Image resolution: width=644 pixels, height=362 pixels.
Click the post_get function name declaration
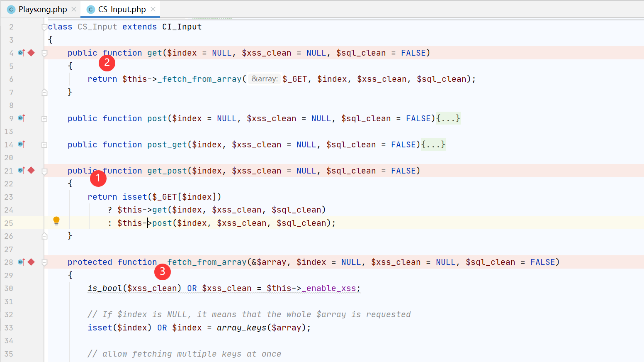point(167,144)
